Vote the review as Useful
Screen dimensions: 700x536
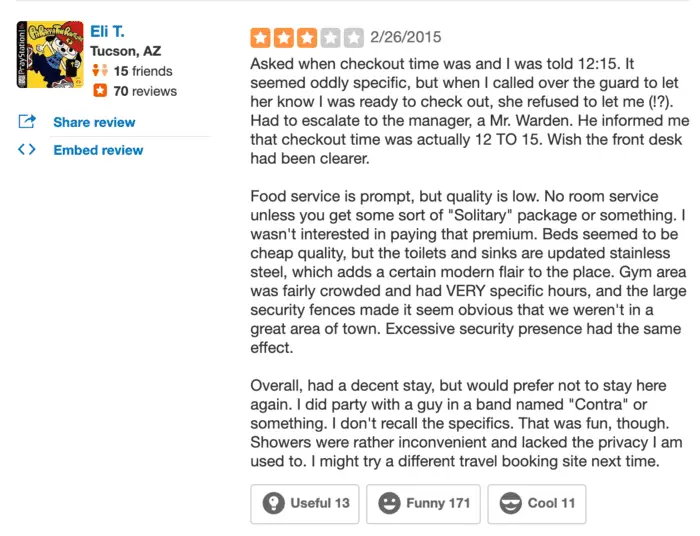(x=305, y=503)
